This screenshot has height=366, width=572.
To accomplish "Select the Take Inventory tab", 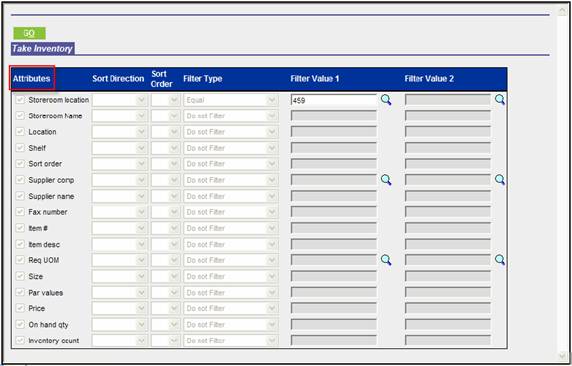I will (42, 49).
